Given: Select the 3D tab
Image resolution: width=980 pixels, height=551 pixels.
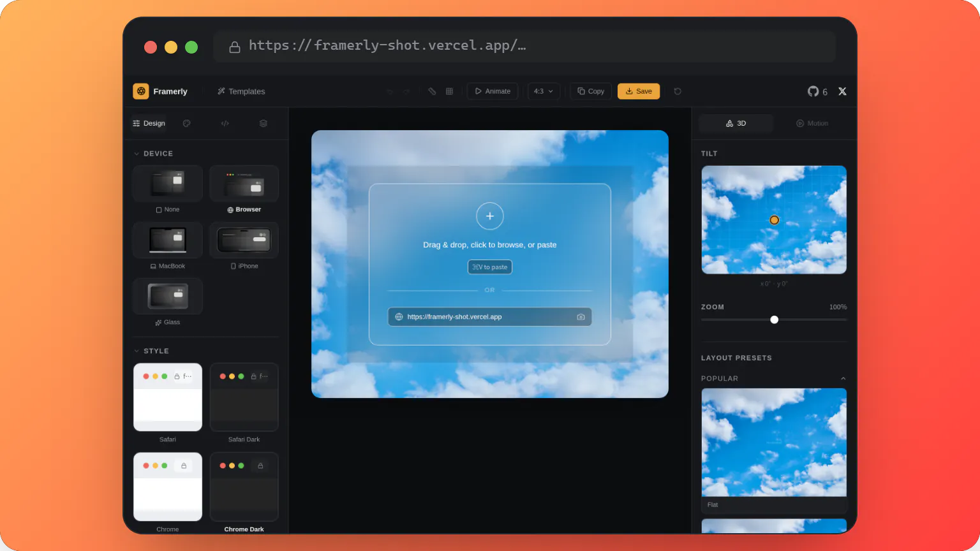Looking at the screenshot, I should 736,123.
